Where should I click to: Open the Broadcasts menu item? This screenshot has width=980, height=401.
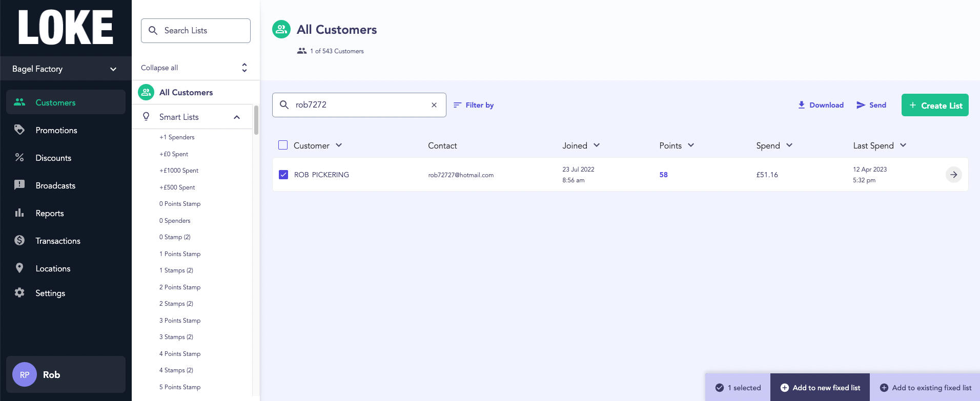pos(66,185)
